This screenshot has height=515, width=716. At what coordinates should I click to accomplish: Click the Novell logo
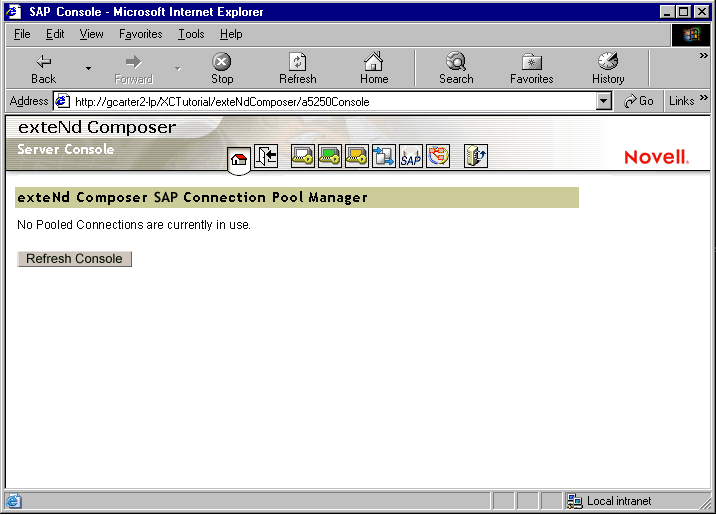tap(656, 157)
